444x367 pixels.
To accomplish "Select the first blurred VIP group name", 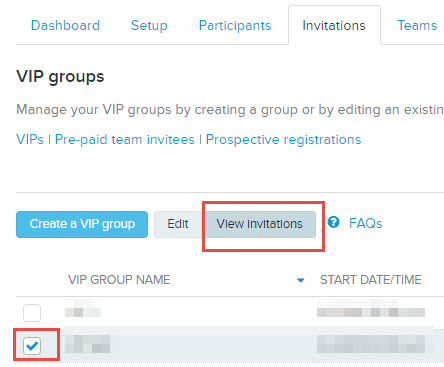I will click(x=83, y=311).
